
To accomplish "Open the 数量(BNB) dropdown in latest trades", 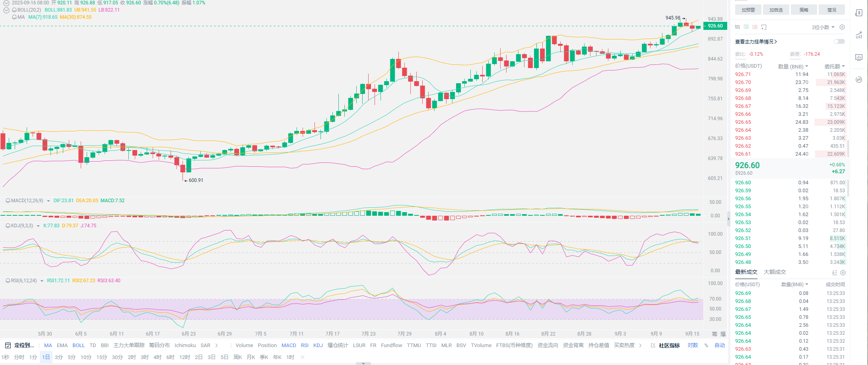I will point(795,285).
